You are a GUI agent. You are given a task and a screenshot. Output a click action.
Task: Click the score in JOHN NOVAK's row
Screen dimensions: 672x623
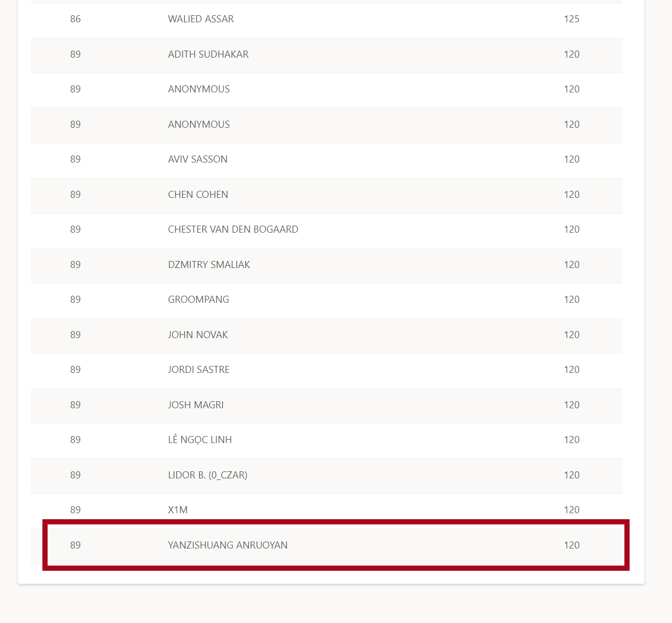pyautogui.click(x=571, y=335)
